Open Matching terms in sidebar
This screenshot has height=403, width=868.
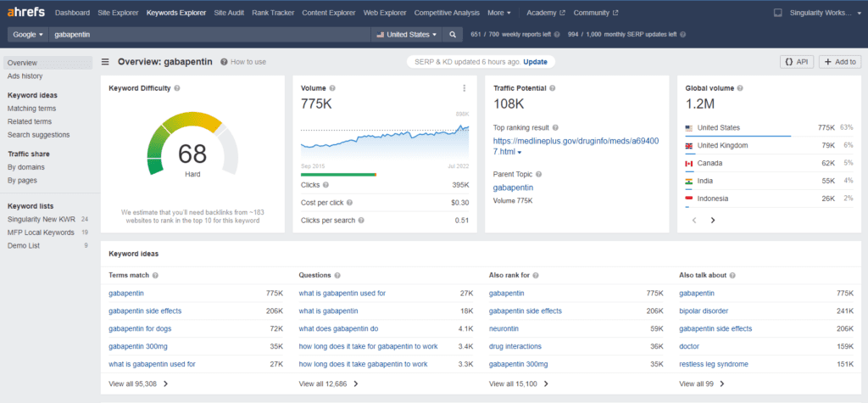click(x=31, y=109)
